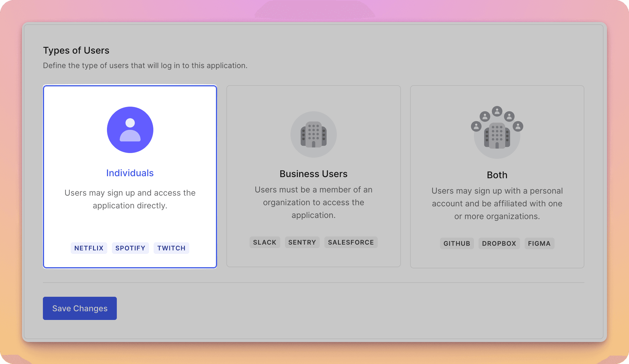Click the TWITCH badge
Viewport: 629px width, 364px height.
pyautogui.click(x=171, y=248)
